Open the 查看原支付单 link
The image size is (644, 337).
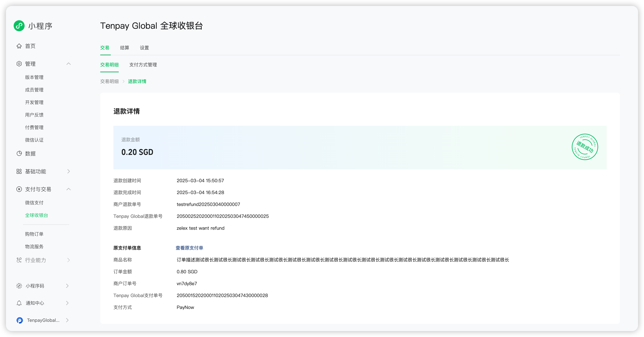[189, 248]
